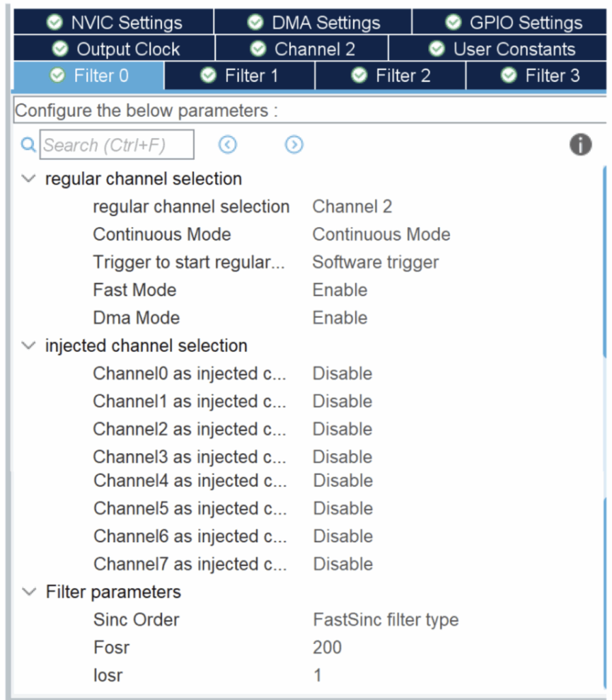Click the green check icon on Output Clock
Screen dimensions: 612x700
click(x=60, y=49)
